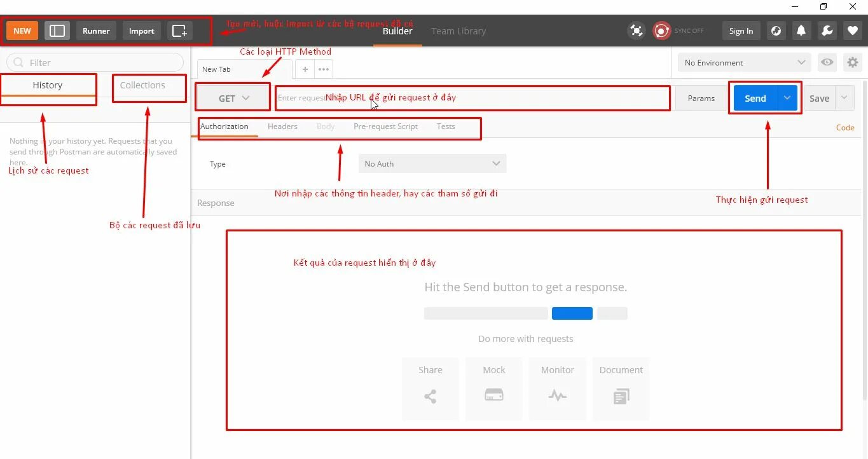Expand the Save dropdown arrow

(844, 99)
